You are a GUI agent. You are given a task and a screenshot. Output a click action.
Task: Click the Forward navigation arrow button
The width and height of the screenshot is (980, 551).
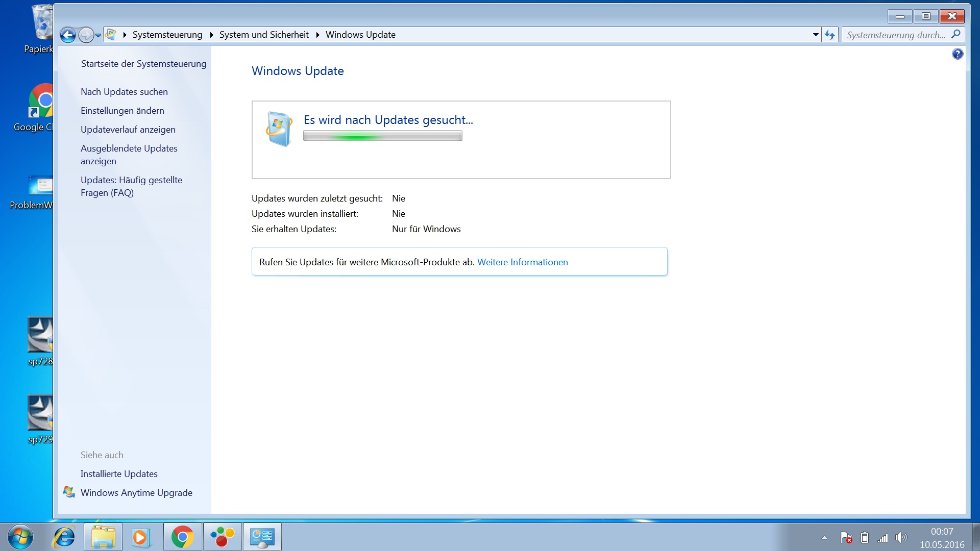click(x=86, y=35)
